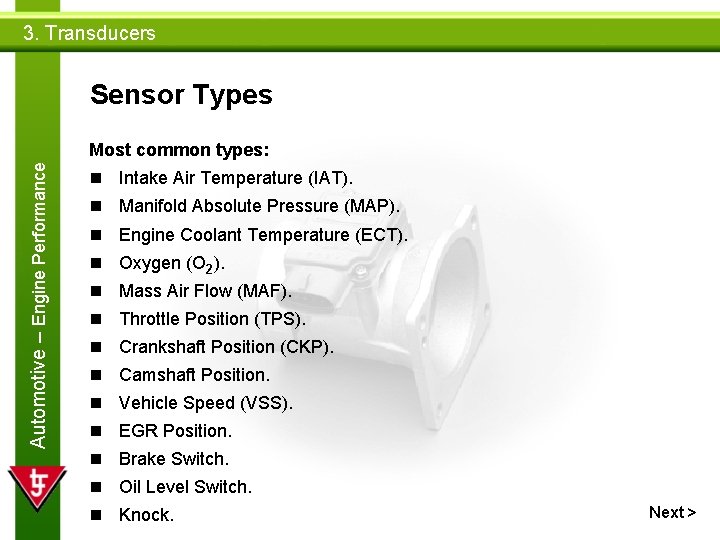The image size is (720, 540).
Task: Select the Brake Switch list item
Action: click(x=174, y=459)
